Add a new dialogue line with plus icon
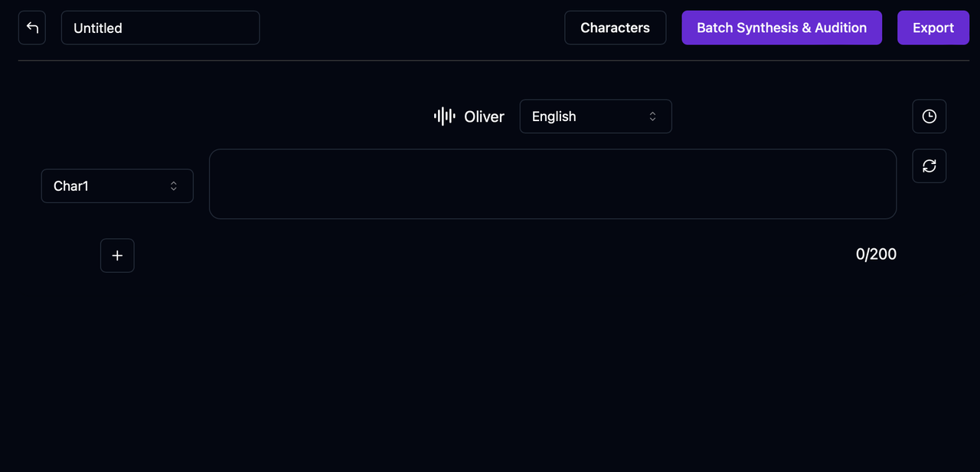The image size is (980, 472). (x=117, y=255)
